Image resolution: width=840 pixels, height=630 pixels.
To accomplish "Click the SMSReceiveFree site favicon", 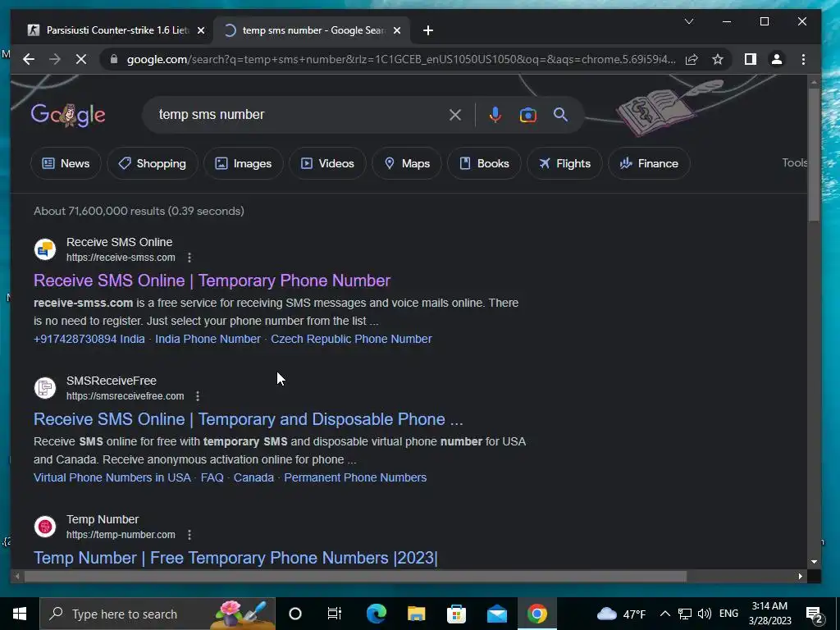I will tap(45, 388).
